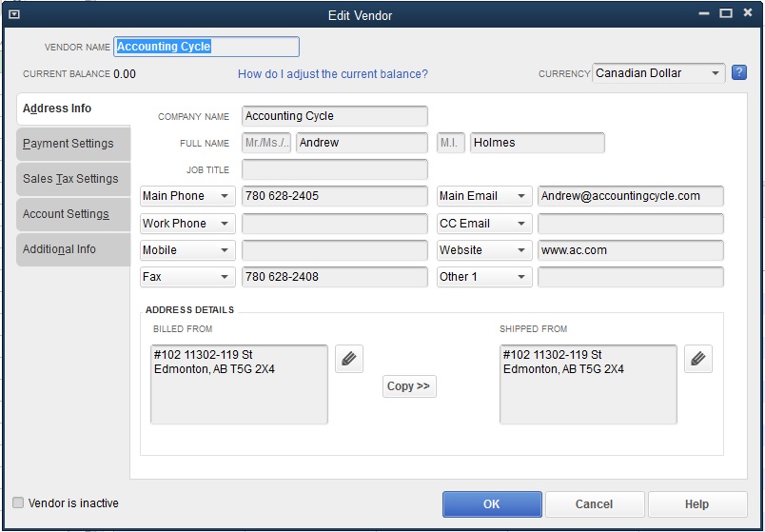
Task: Click the last name field showing Holmes
Action: tap(538, 143)
